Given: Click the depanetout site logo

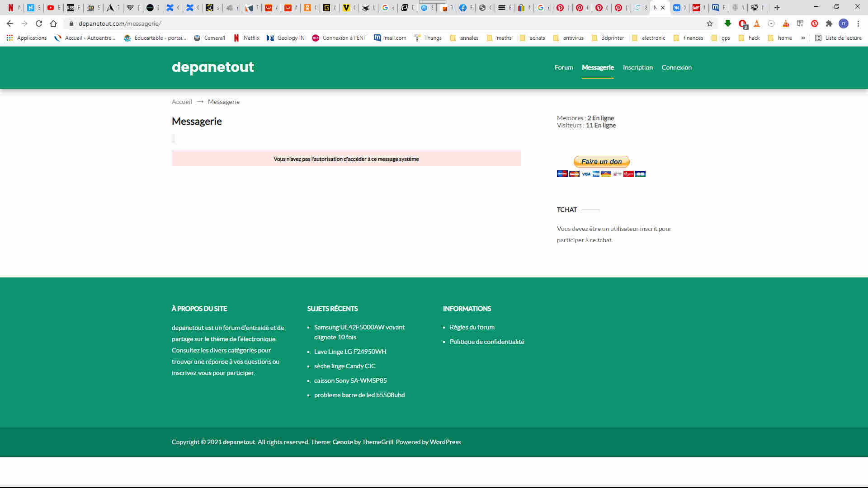Looking at the screenshot, I should [x=212, y=67].
